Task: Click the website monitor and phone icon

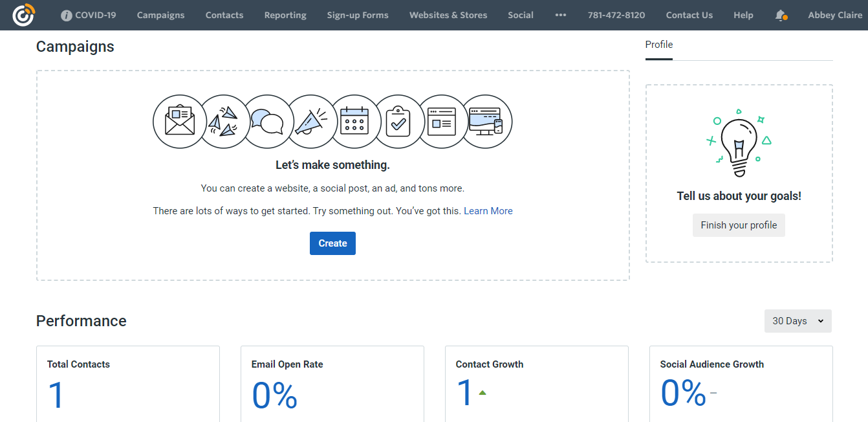Action: click(486, 122)
